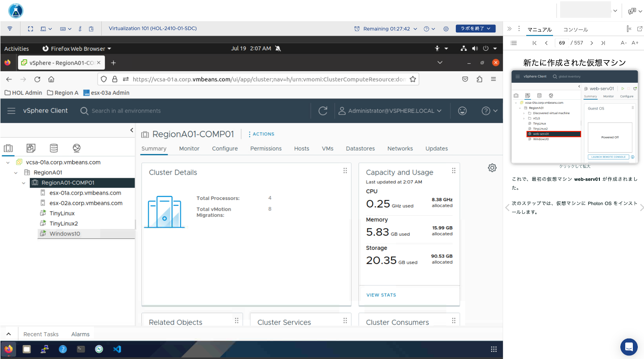Image resolution: width=644 pixels, height=359 pixels.
Task: Open lab chat support bubble
Action: [629, 347]
